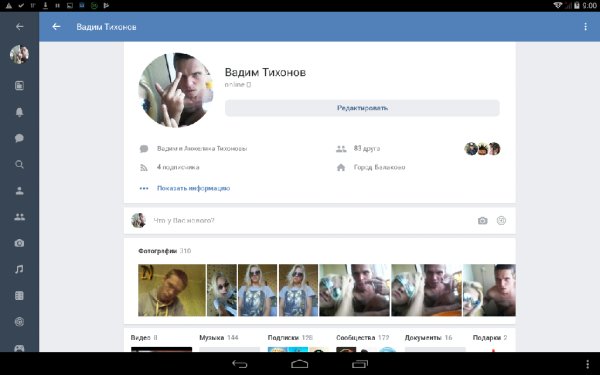Tap the friends icon beside 83 друга
The width and height of the screenshot is (600, 375).
[x=341, y=149]
